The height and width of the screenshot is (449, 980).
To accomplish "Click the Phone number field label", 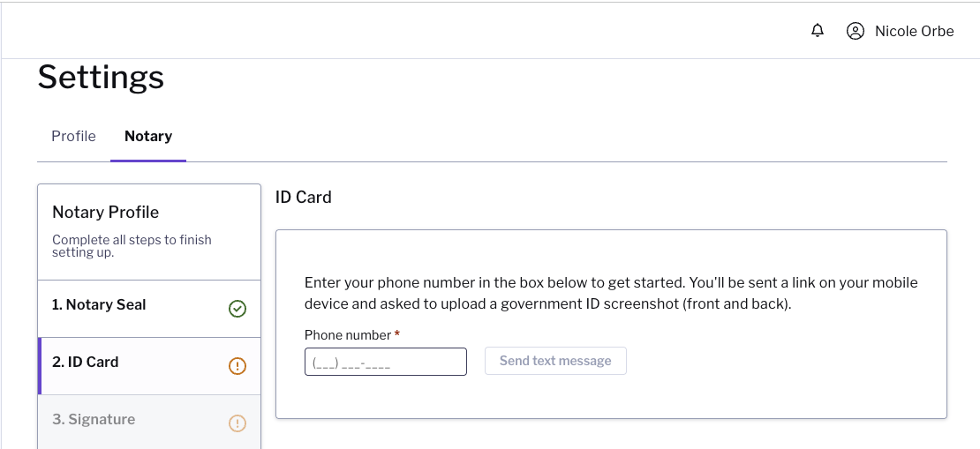I will [347, 335].
